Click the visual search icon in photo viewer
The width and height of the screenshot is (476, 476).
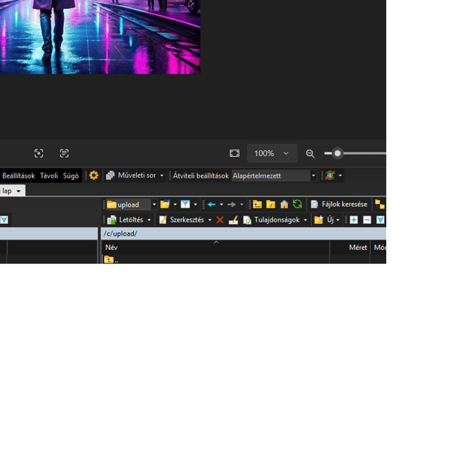39,153
